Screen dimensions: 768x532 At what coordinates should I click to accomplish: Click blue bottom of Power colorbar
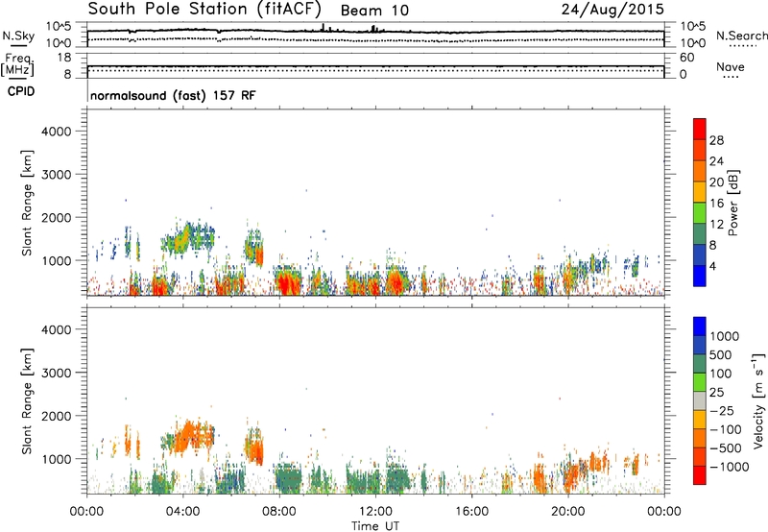tap(700, 276)
